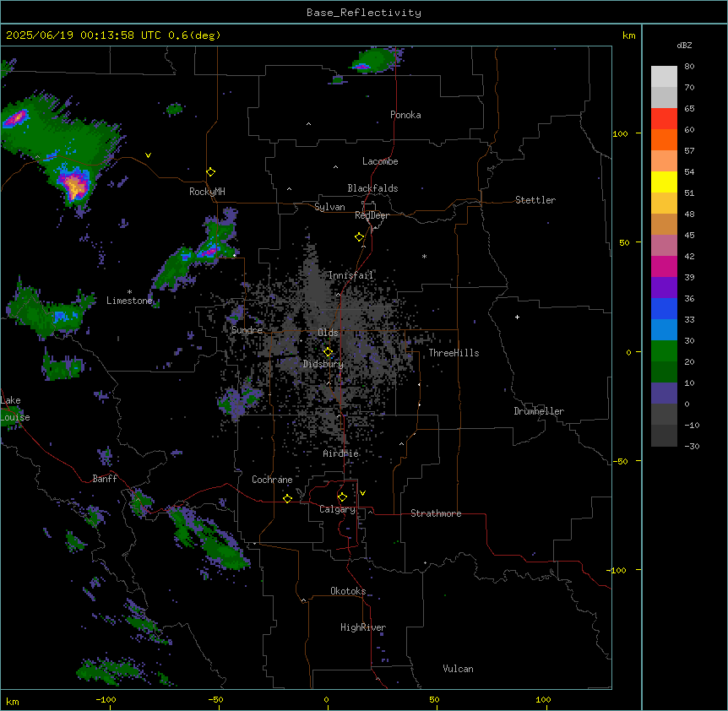Click the HighRiver label
This screenshot has height=711, width=728.
click(363, 627)
